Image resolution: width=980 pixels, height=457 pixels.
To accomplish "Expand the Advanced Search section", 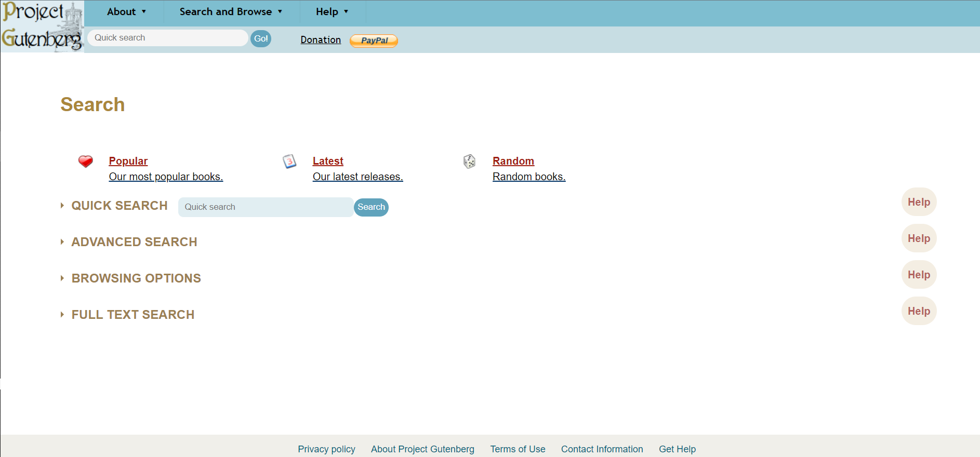I will tap(134, 242).
